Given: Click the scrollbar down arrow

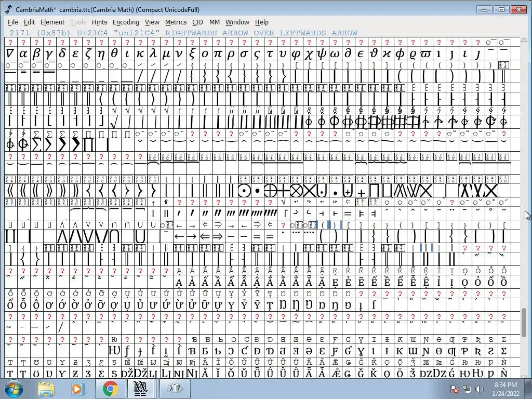Looking at the screenshot, I should tap(525, 376).
